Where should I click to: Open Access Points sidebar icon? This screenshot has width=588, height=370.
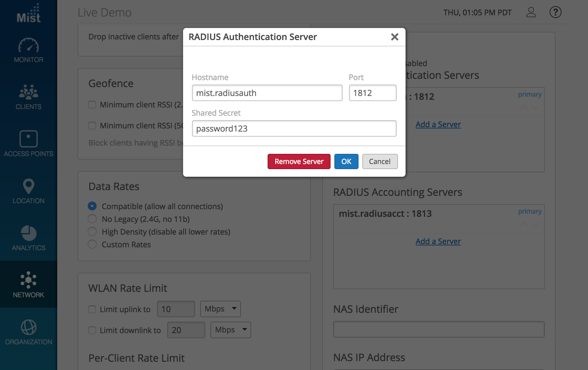[29, 139]
